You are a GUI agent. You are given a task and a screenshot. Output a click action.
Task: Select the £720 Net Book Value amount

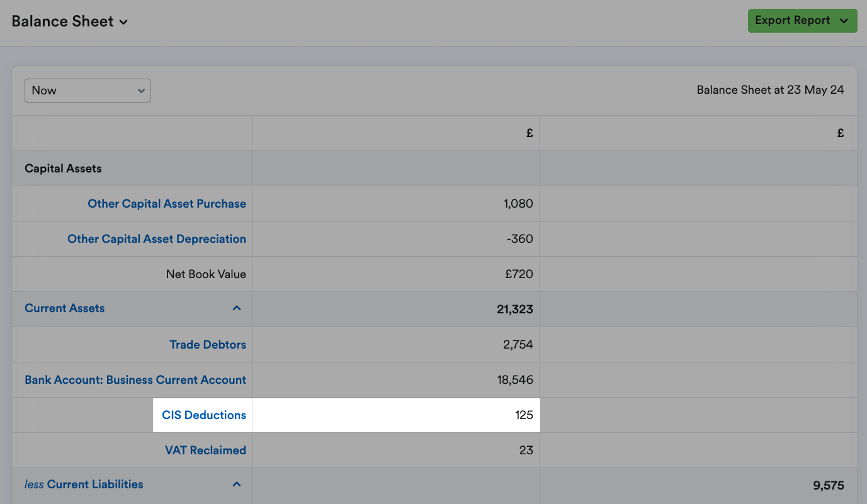518,274
